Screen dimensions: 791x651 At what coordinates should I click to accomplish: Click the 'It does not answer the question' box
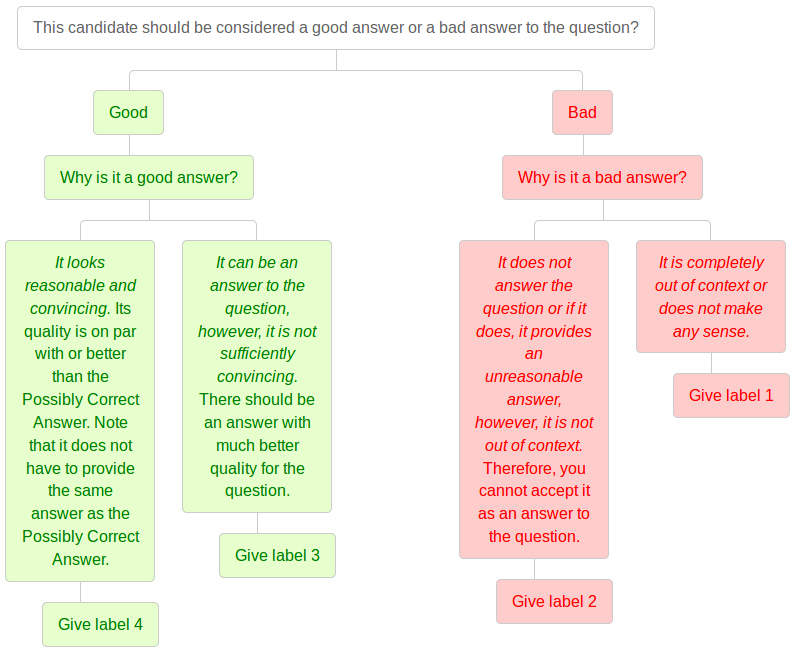pyautogui.click(x=534, y=400)
